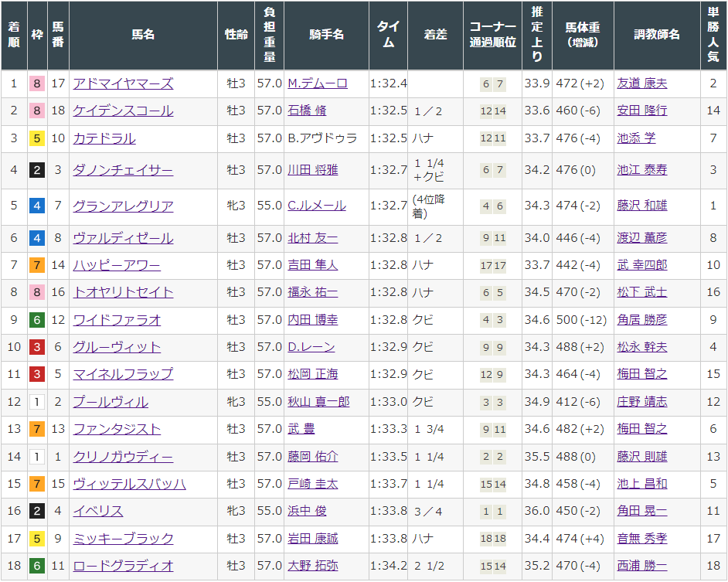Open プールヴィル horse page
This screenshot has width=728, height=582.
click(x=111, y=402)
